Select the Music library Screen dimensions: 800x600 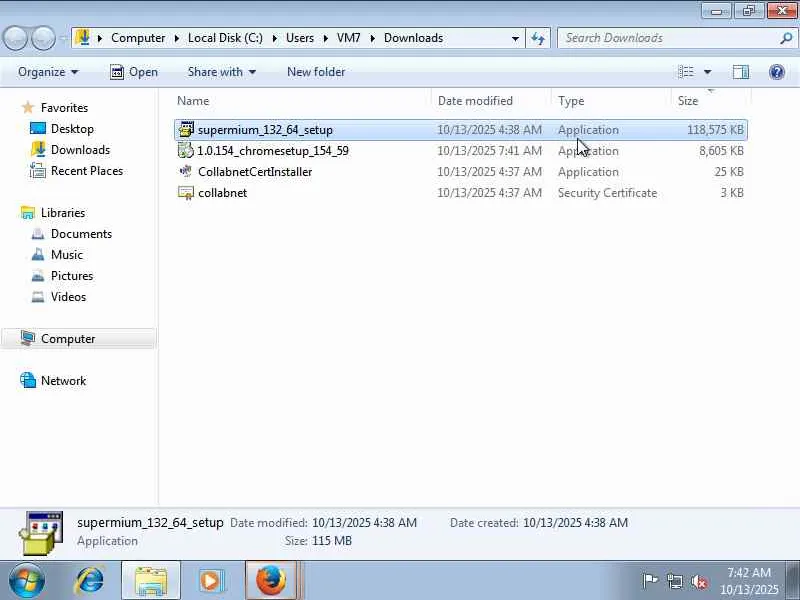point(67,255)
